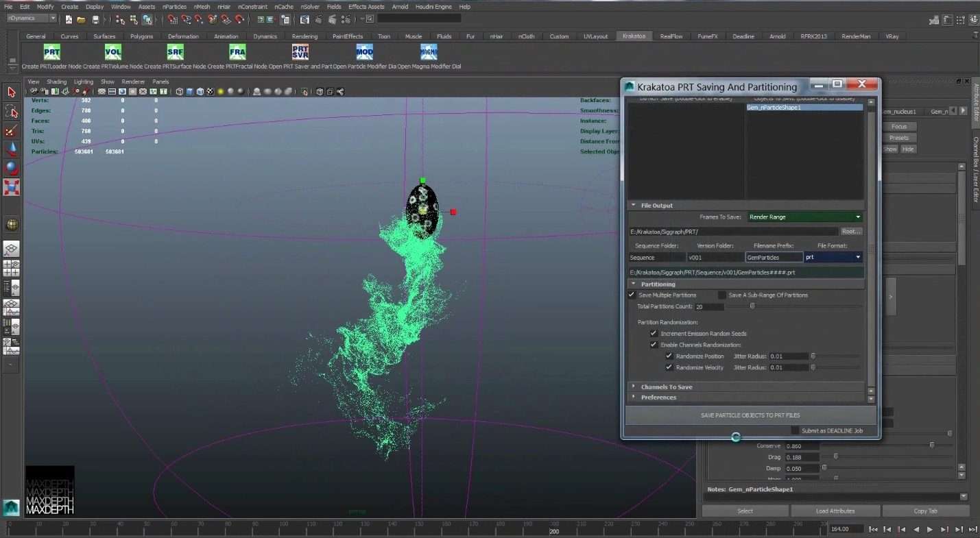Select the Rotate tool sphere icon

point(12,168)
